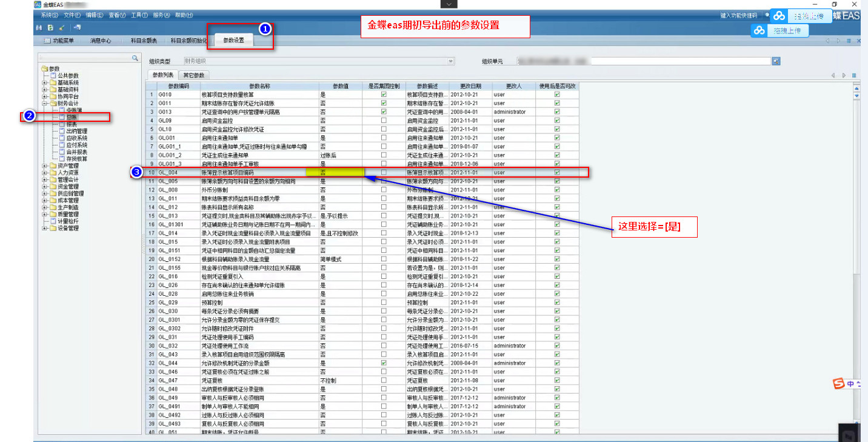Viewport: 868px width, 442px height.
Task: Toggle 是否集团控制 checkbox for GL09 row
Action: coord(383,121)
